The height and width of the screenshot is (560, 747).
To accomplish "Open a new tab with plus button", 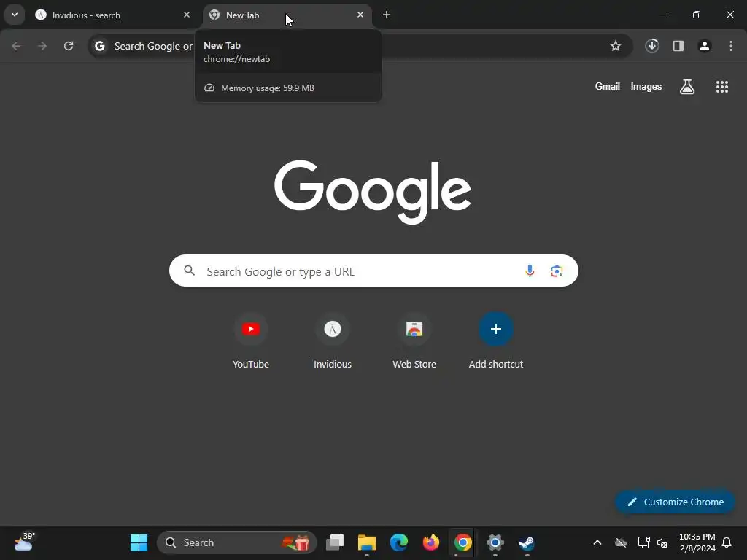I will click(x=387, y=15).
